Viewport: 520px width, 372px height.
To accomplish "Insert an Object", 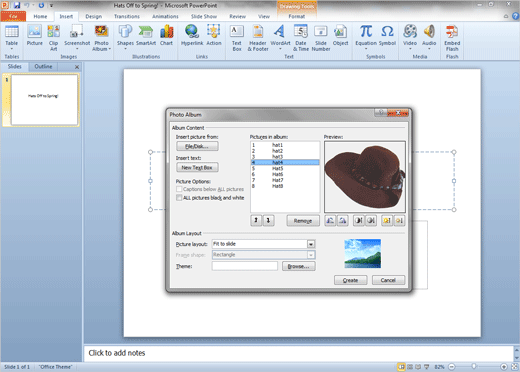I will pos(340,36).
